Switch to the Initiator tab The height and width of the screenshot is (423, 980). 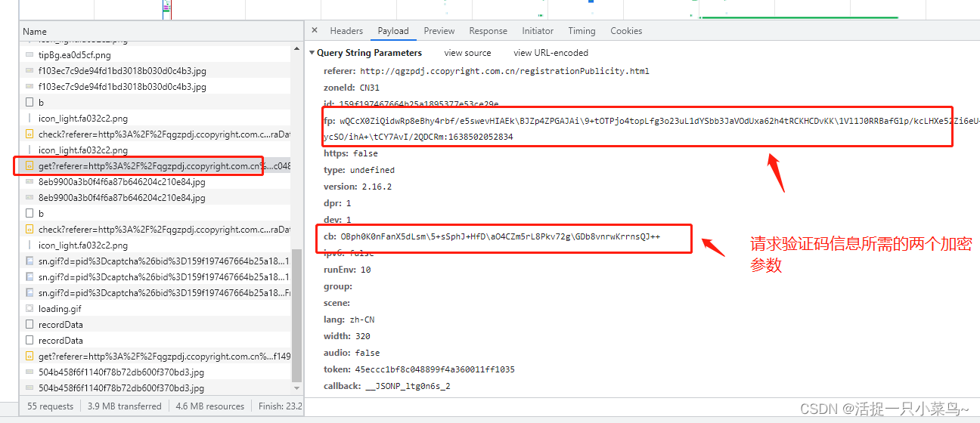tap(538, 31)
